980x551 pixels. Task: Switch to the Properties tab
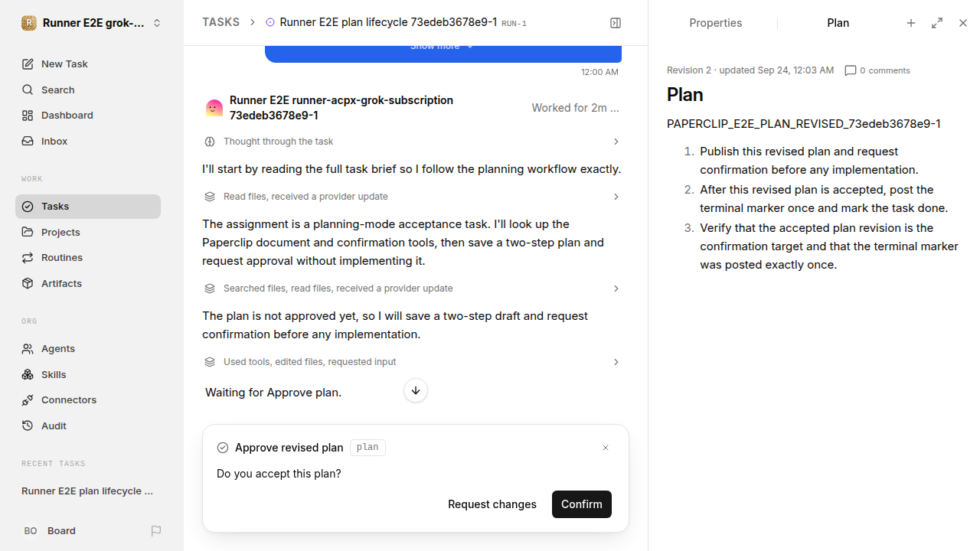tap(715, 23)
